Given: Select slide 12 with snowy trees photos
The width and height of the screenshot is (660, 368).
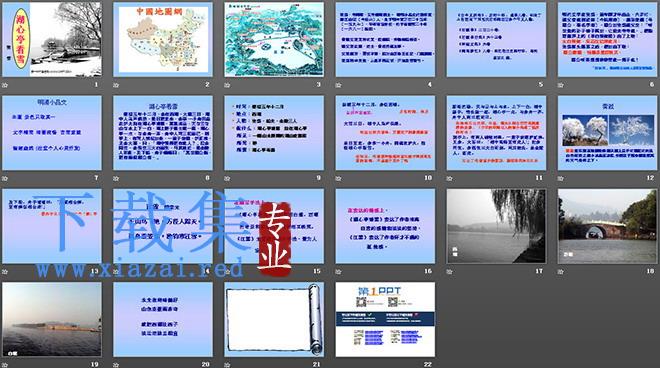Looking at the screenshot, I should (607, 133).
